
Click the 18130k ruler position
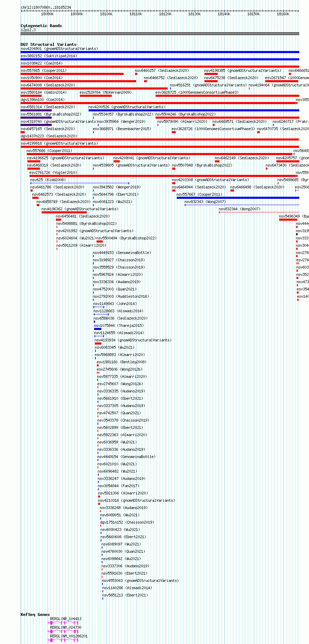click(194, 14)
